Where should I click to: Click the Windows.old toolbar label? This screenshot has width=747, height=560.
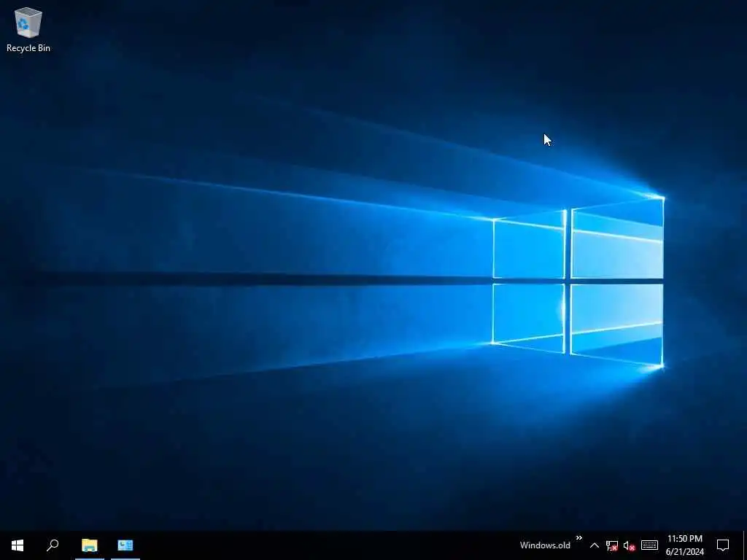tap(545, 545)
